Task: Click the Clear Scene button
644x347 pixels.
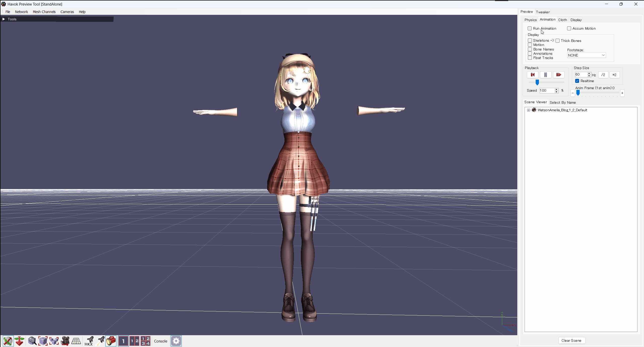Action: pos(571,340)
